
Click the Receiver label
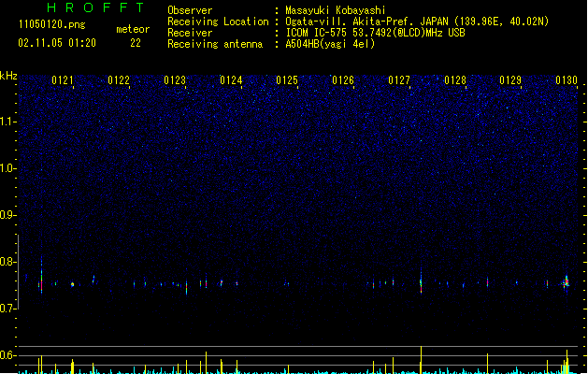pyautogui.click(x=190, y=33)
